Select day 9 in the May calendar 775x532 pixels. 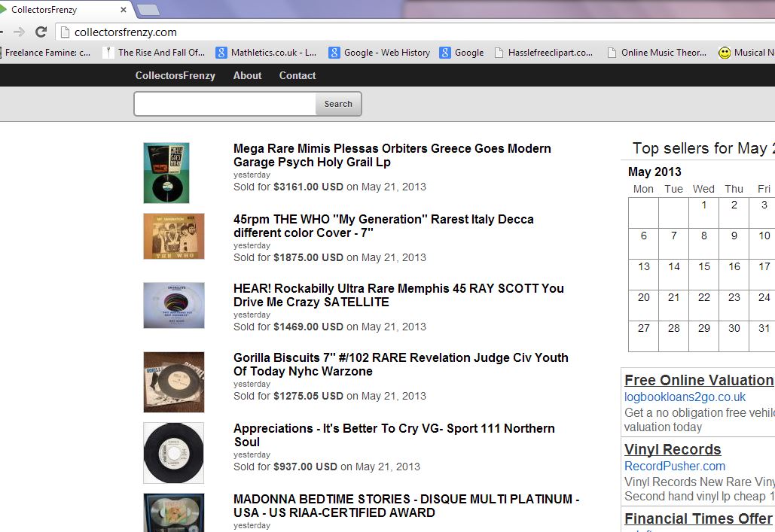click(734, 244)
